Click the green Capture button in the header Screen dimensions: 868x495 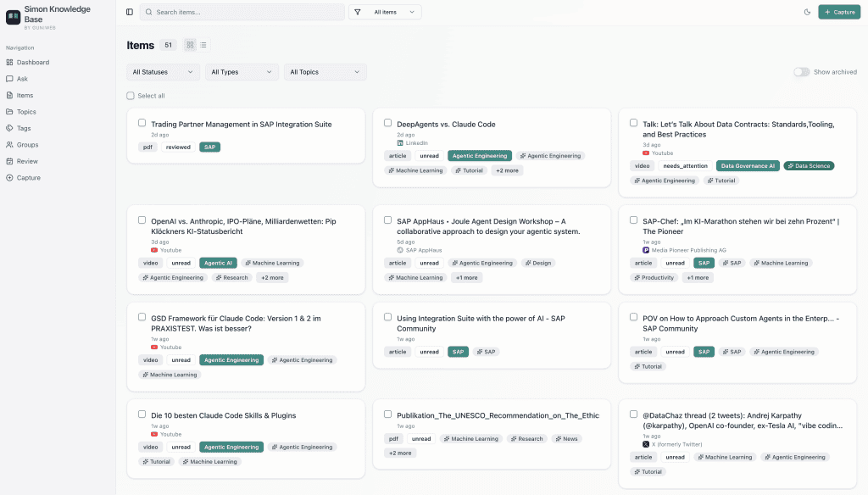coord(839,12)
